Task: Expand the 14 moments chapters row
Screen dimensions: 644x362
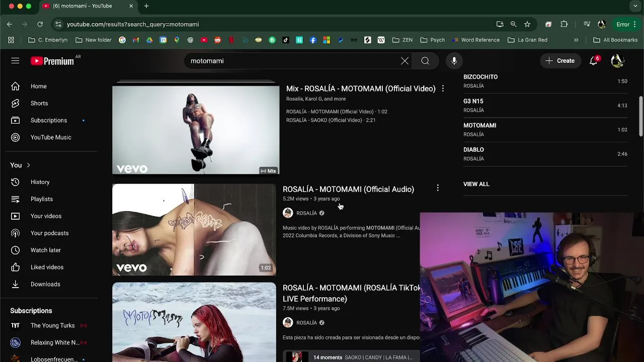Action: click(x=351, y=356)
